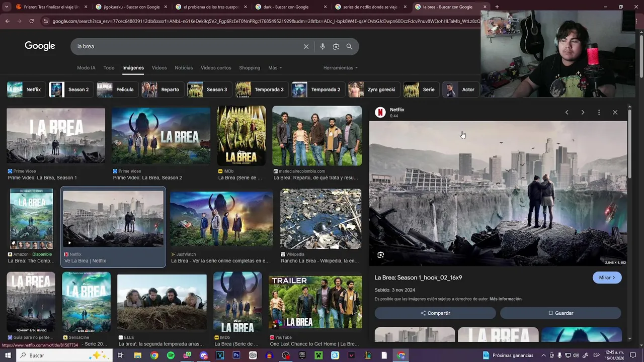The height and width of the screenshot is (362, 644).
Task: Open the Próximas ganancias taskbar widget
Action: click(x=508, y=355)
